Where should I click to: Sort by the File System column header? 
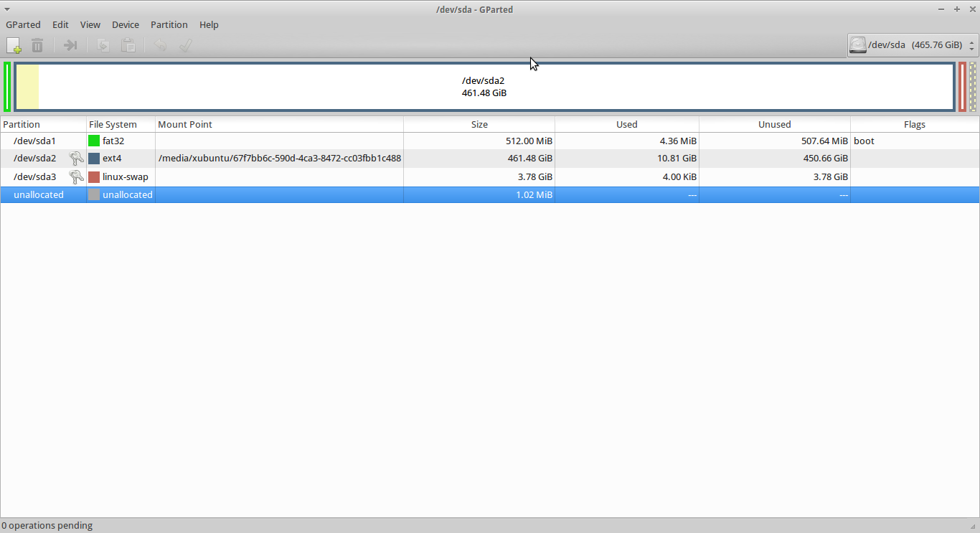click(x=113, y=124)
